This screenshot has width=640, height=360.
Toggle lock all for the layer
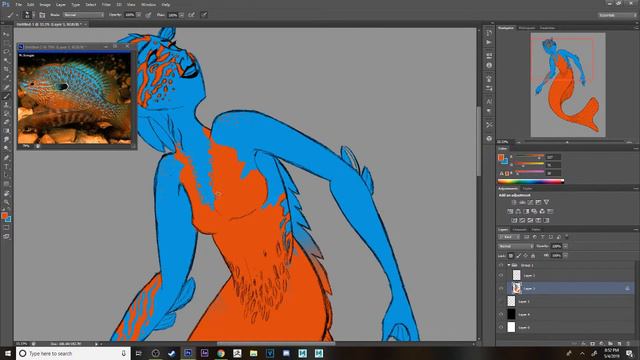[x=533, y=256]
